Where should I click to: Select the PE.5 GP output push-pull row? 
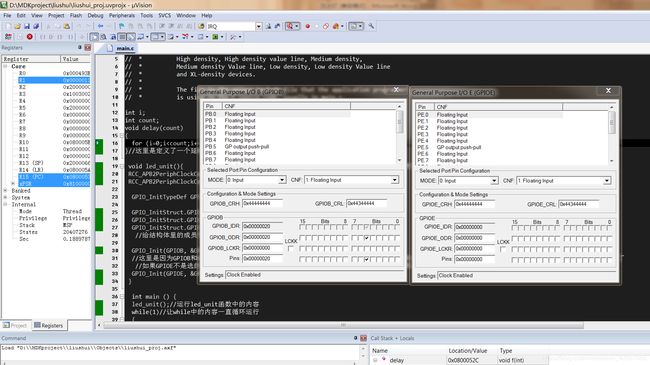[x=489, y=148]
